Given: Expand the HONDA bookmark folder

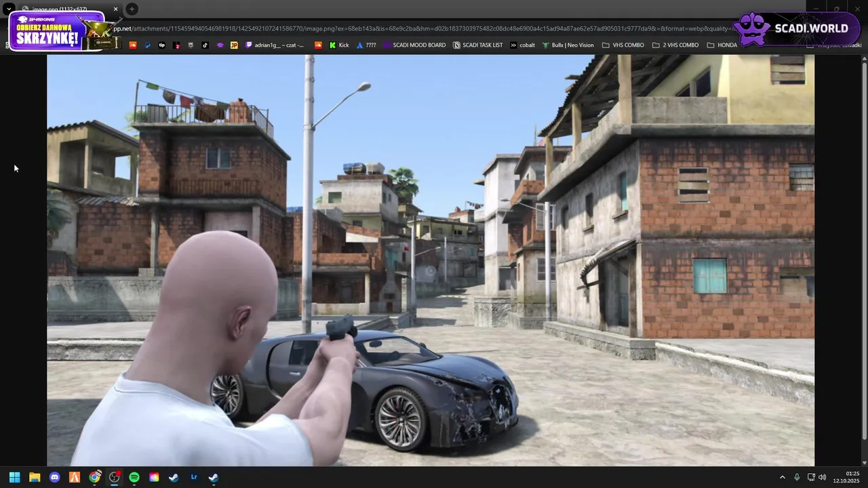Looking at the screenshot, I should 722,45.
